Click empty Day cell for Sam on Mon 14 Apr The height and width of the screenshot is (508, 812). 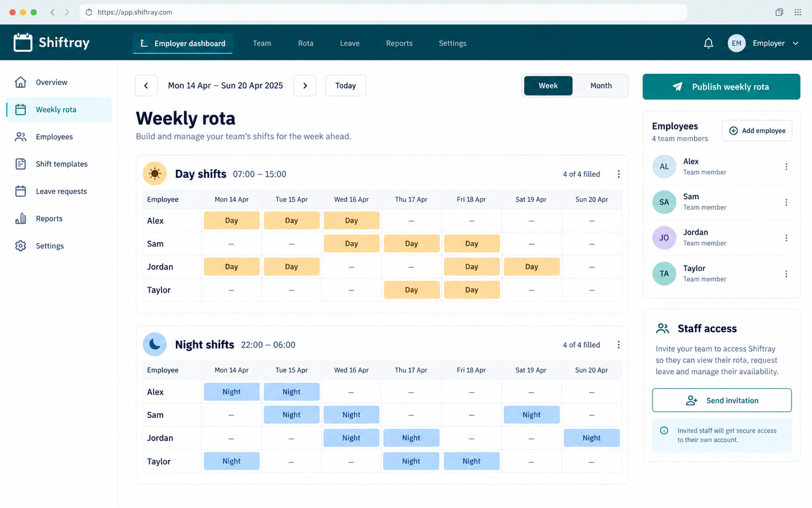tap(231, 244)
